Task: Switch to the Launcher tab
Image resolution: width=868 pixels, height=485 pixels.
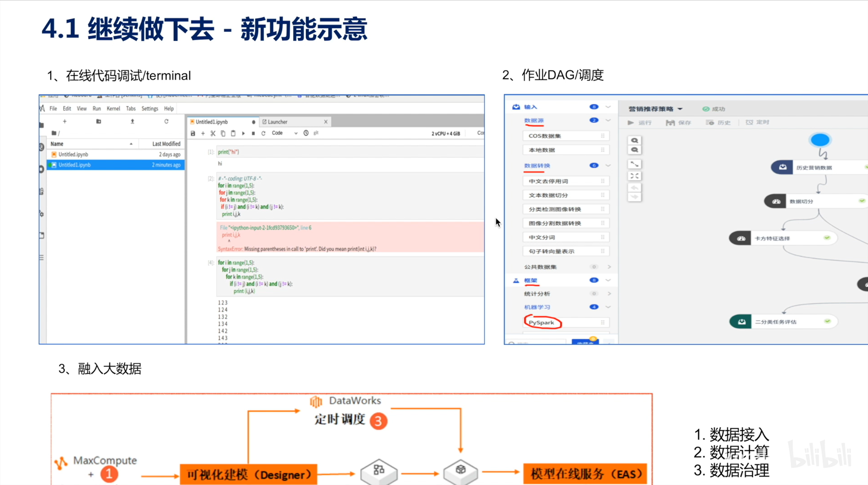Action: 277,122
